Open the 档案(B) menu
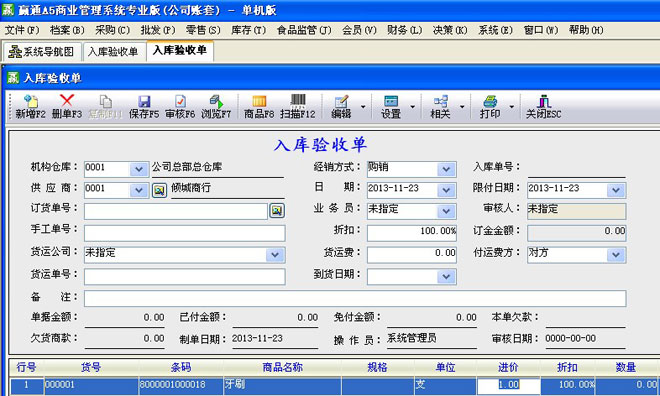The width and height of the screenshot is (660, 396). coord(67,30)
